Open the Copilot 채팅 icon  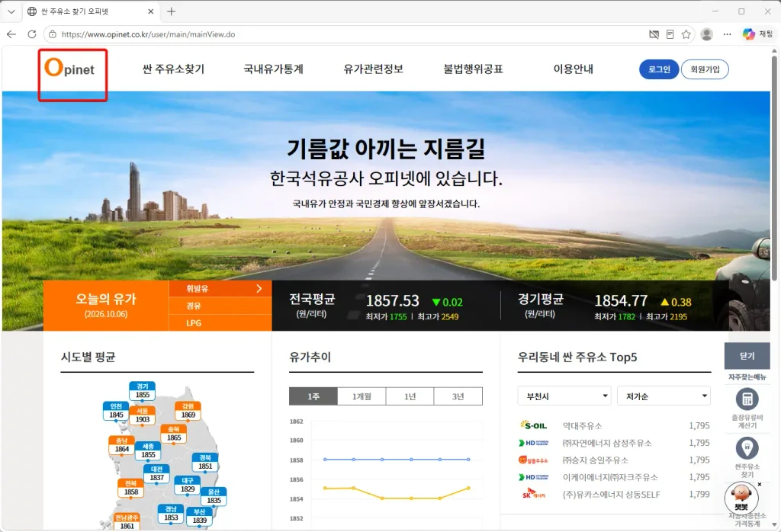click(x=757, y=34)
